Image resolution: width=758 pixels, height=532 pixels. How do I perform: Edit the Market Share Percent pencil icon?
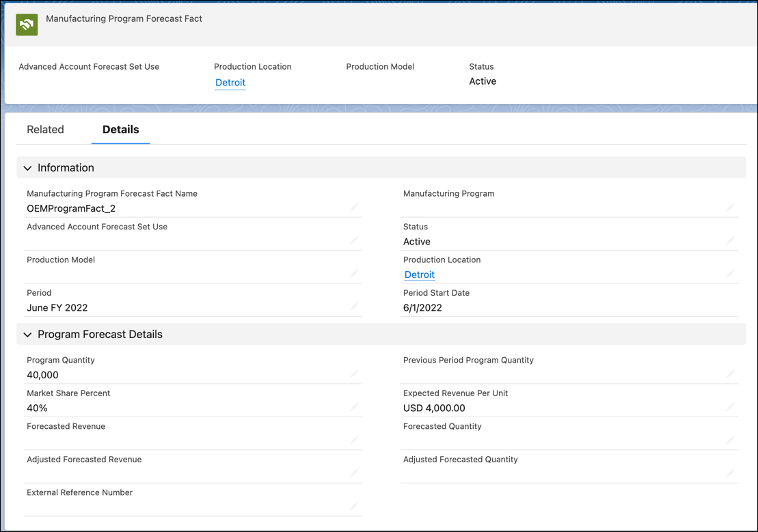click(x=354, y=407)
